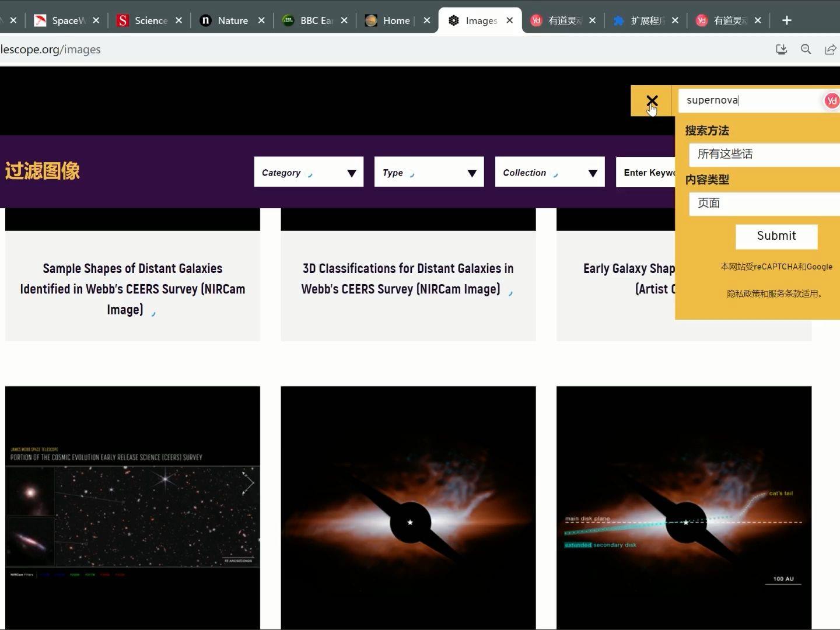840x630 pixels.
Task: Click the Nature tab favicon
Action: (205, 20)
